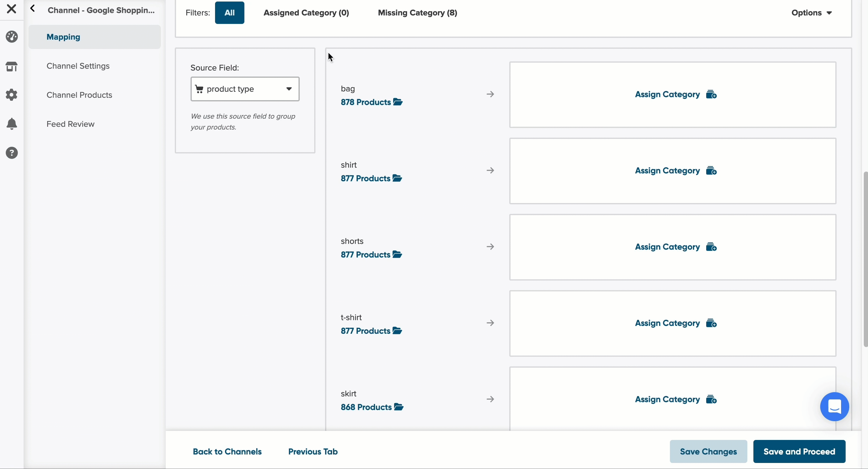Select the All filter
Image resolution: width=868 pixels, height=469 pixels.
pyautogui.click(x=230, y=13)
